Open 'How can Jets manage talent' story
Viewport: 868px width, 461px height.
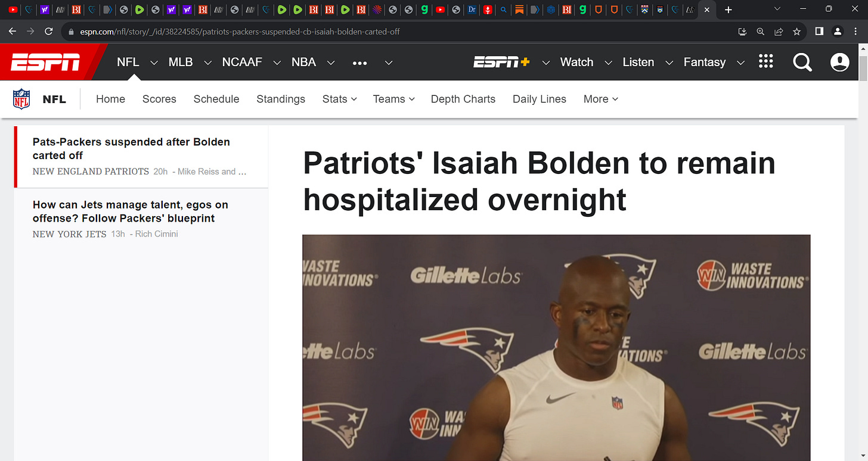point(131,211)
